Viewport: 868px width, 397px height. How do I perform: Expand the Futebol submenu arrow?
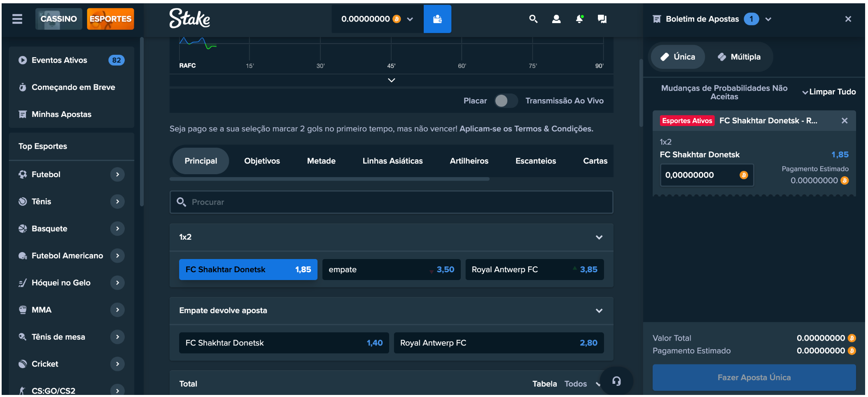tap(117, 175)
